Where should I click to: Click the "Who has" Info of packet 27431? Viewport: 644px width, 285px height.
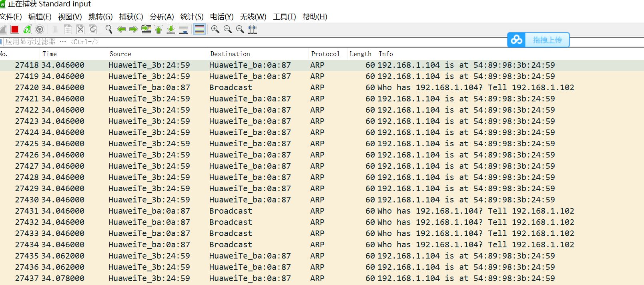[x=476, y=211]
